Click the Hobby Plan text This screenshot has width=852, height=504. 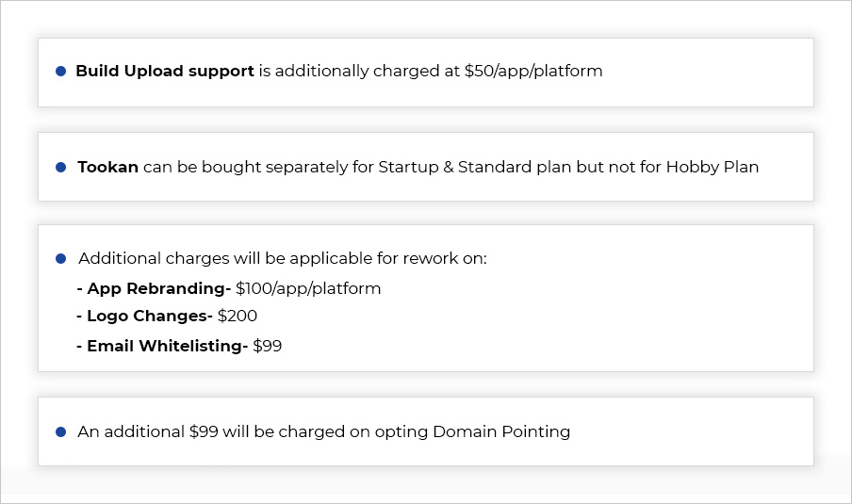(x=713, y=167)
